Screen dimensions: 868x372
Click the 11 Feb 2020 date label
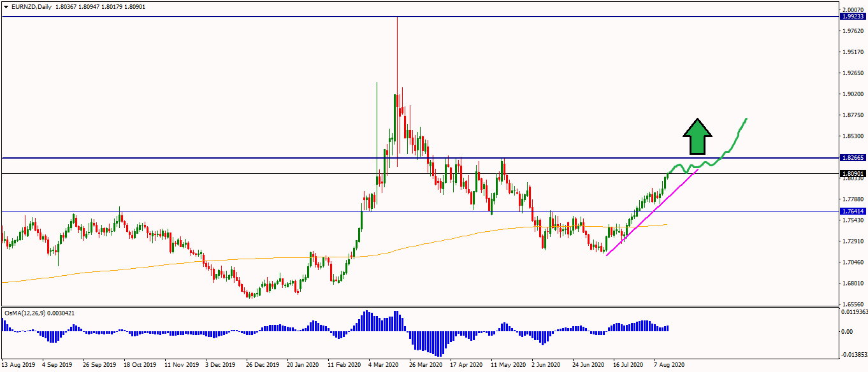click(344, 366)
